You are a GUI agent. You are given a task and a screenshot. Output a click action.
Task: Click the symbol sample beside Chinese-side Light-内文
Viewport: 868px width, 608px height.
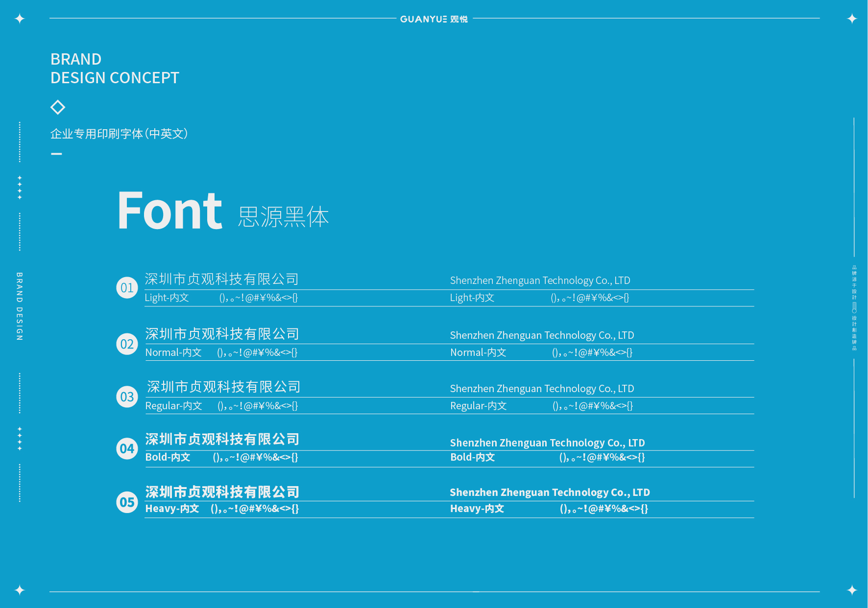pyautogui.click(x=259, y=298)
